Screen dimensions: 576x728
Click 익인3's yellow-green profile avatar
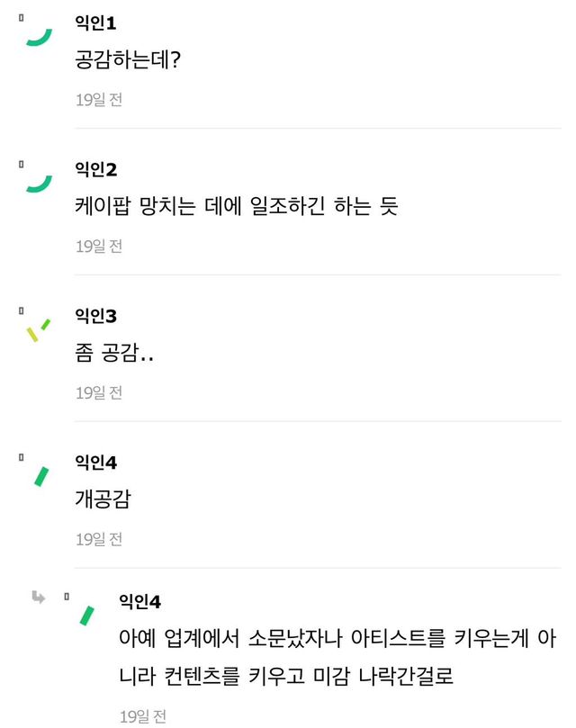(x=40, y=329)
